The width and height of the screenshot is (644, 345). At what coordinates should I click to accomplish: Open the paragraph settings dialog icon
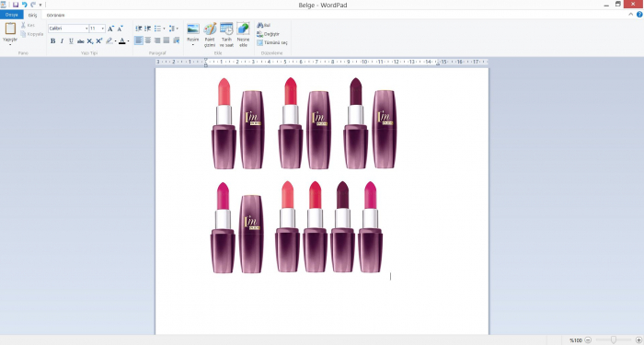(x=177, y=40)
